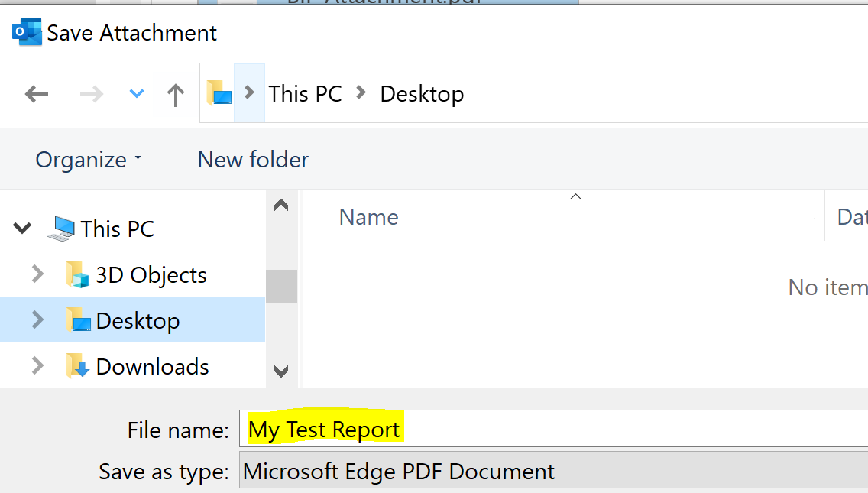This screenshot has height=493, width=868.
Task: Select Desktop in the breadcrumb path
Action: tap(421, 93)
